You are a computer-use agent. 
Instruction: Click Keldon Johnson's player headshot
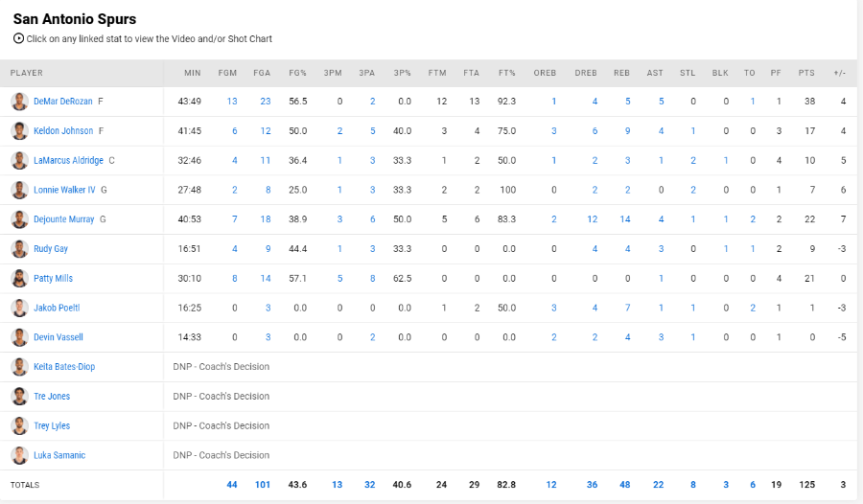point(20,131)
